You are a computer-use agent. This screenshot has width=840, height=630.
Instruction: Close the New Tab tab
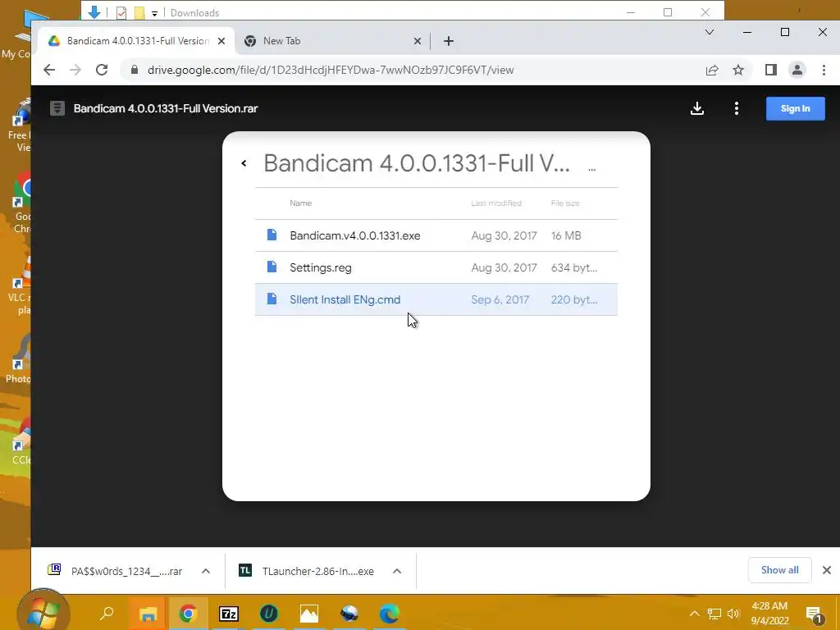[418, 41]
